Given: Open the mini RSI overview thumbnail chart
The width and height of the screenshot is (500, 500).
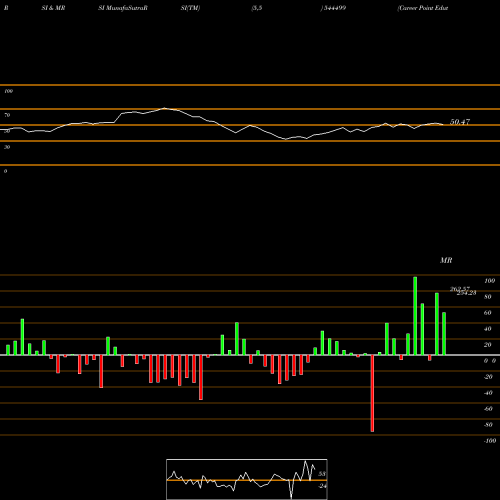Looking at the screenshot, I should coord(247,479).
